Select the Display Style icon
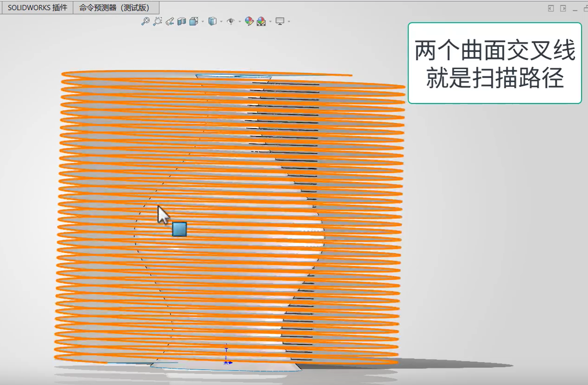 click(x=212, y=22)
